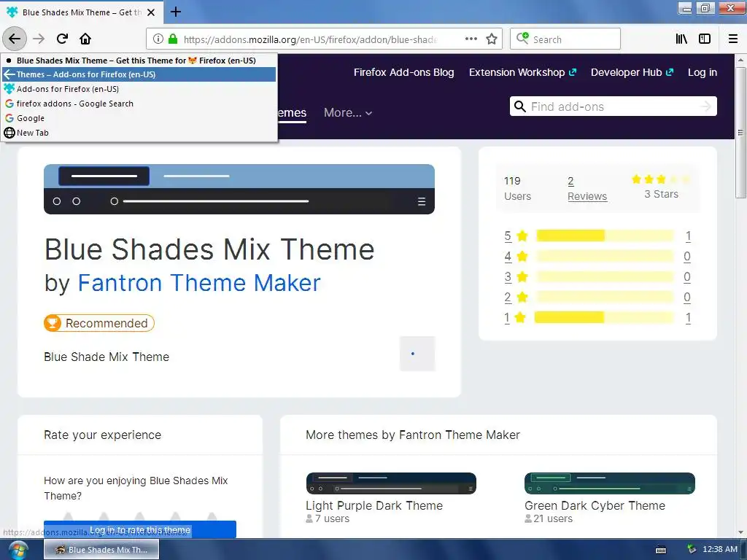This screenshot has width=747, height=560.
Task: Select New Tab history entry
Action: 139,133
